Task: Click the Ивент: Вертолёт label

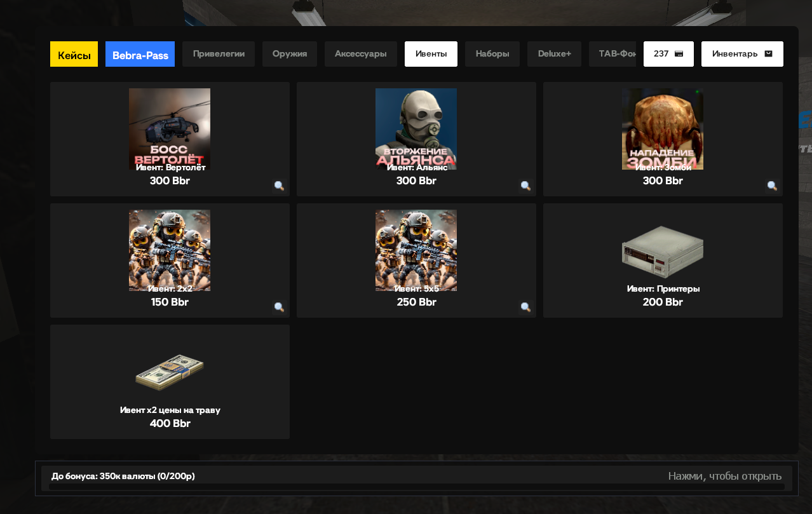Action: click(x=171, y=167)
